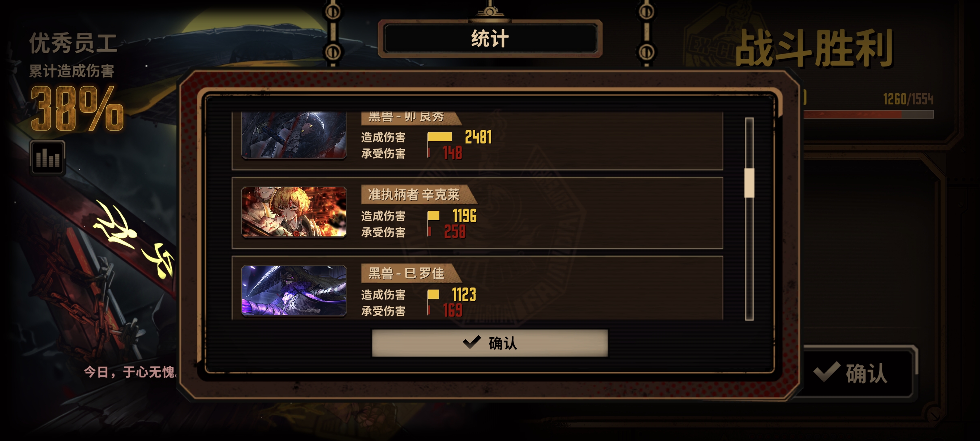Open the bar chart statistics icon
The width and height of the screenshot is (980, 441).
pyautogui.click(x=48, y=158)
